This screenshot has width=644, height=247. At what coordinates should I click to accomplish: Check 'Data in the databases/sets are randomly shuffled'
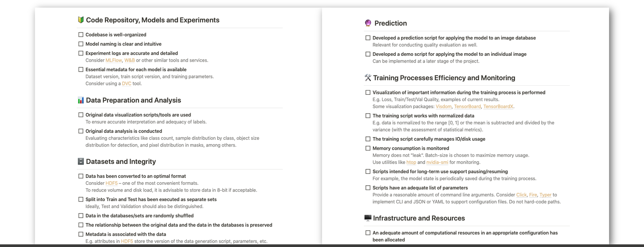(81, 216)
